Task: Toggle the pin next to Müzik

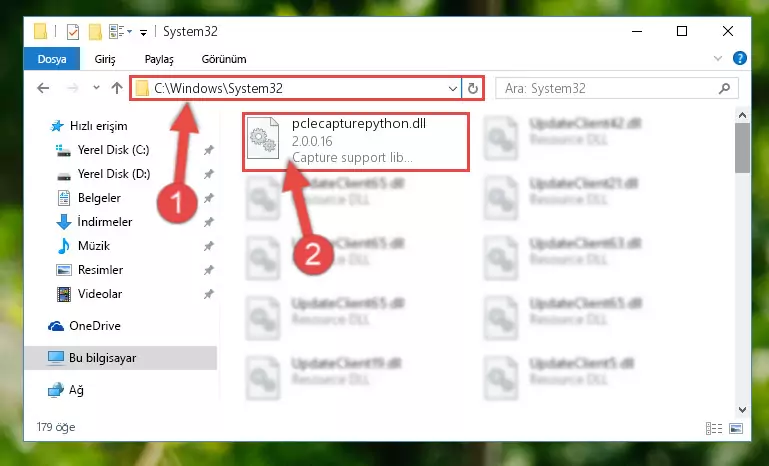Action: click(208, 246)
